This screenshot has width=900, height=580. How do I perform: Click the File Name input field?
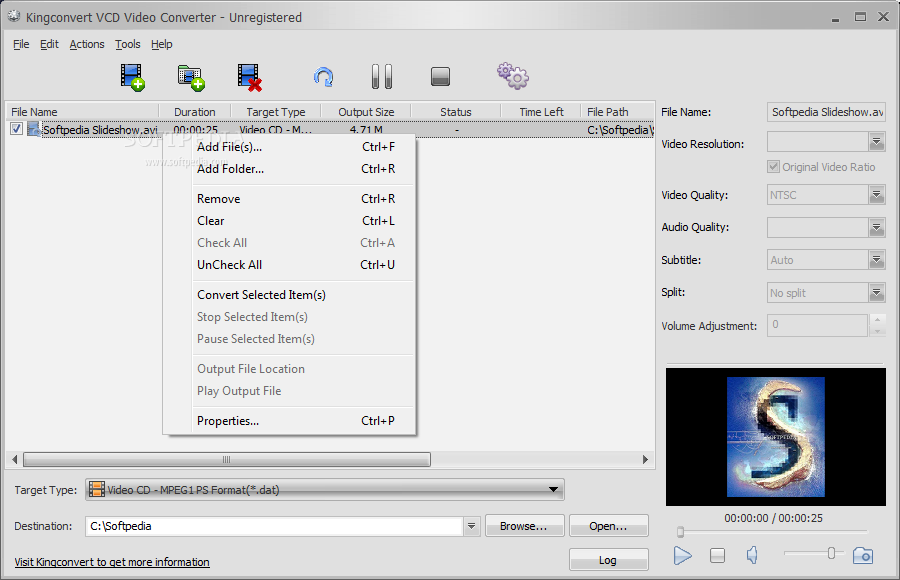pyautogui.click(x=826, y=112)
